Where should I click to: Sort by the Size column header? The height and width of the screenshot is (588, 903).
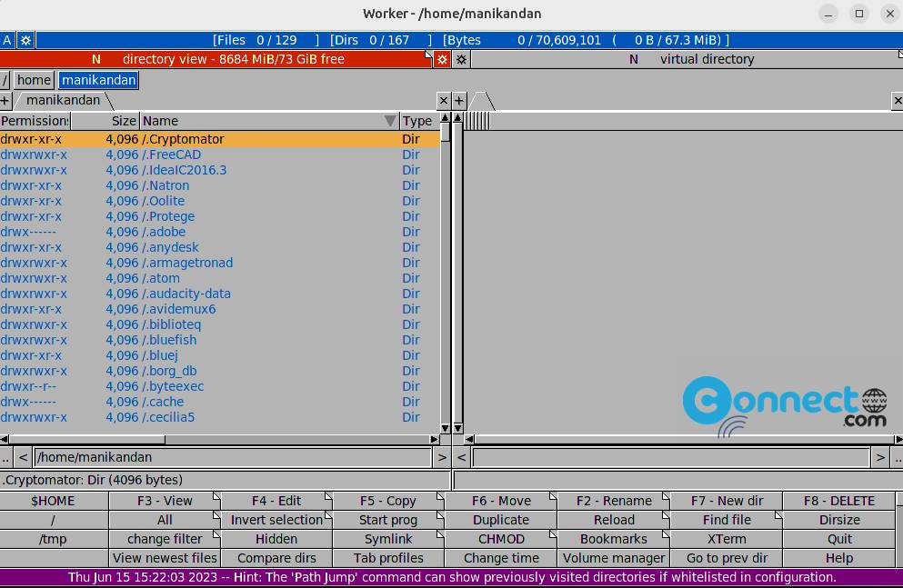pyautogui.click(x=105, y=121)
